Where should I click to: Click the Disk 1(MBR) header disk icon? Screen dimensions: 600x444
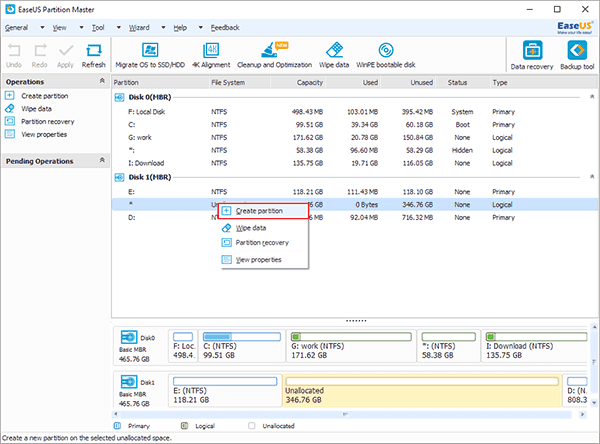119,177
